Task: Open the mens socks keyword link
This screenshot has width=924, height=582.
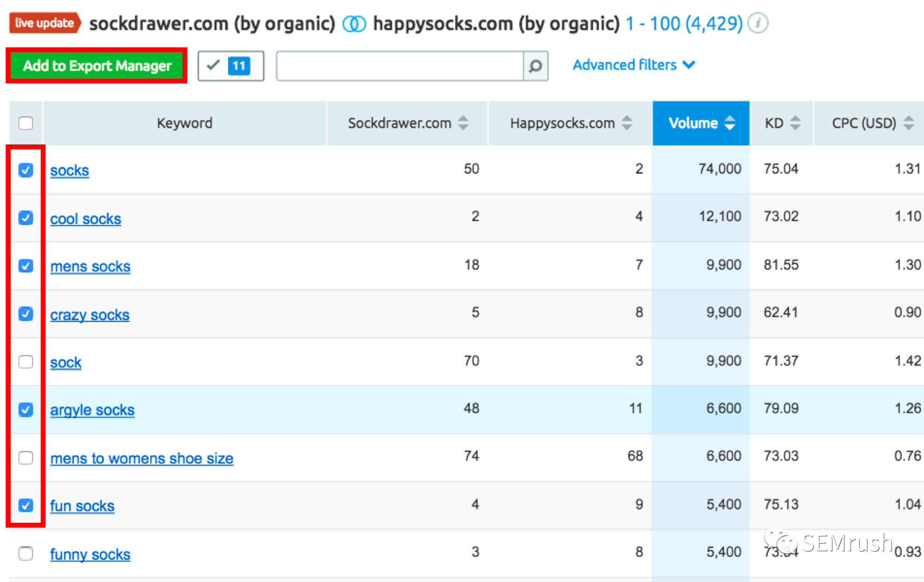Action: (x=90, y=267)
